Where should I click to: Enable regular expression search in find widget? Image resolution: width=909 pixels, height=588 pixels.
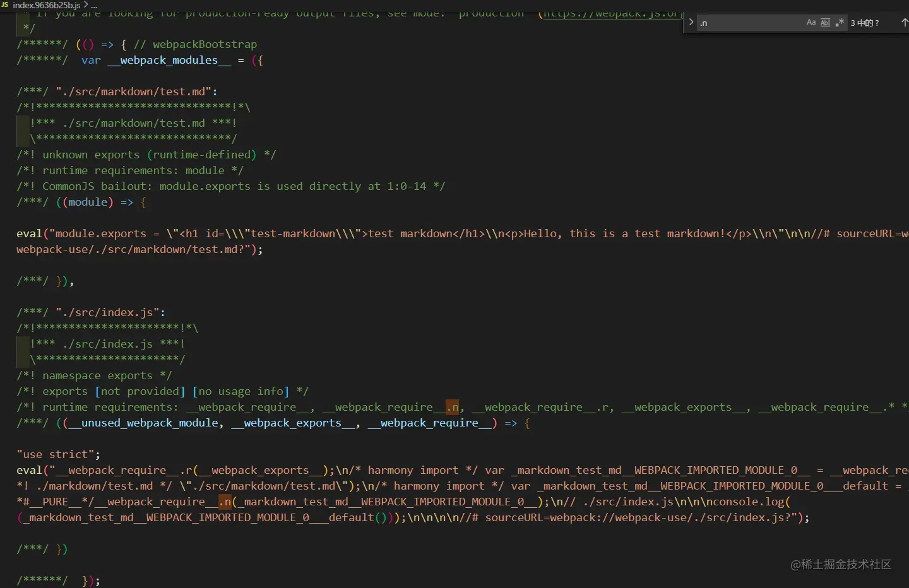840,23
